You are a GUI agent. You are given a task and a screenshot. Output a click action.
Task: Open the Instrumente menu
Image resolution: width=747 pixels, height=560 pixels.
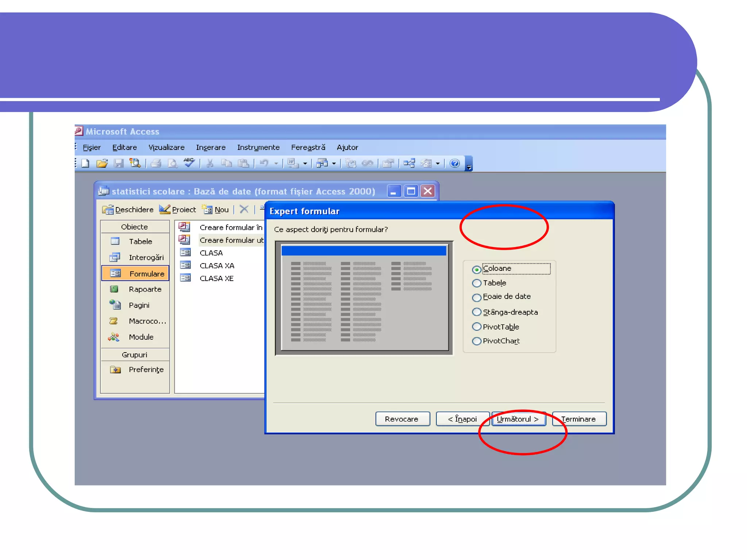(x=258, y=147)
